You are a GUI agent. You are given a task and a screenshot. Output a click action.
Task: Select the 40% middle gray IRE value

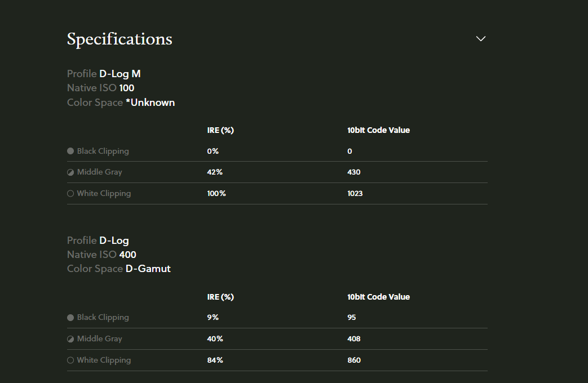pos(215,339)
